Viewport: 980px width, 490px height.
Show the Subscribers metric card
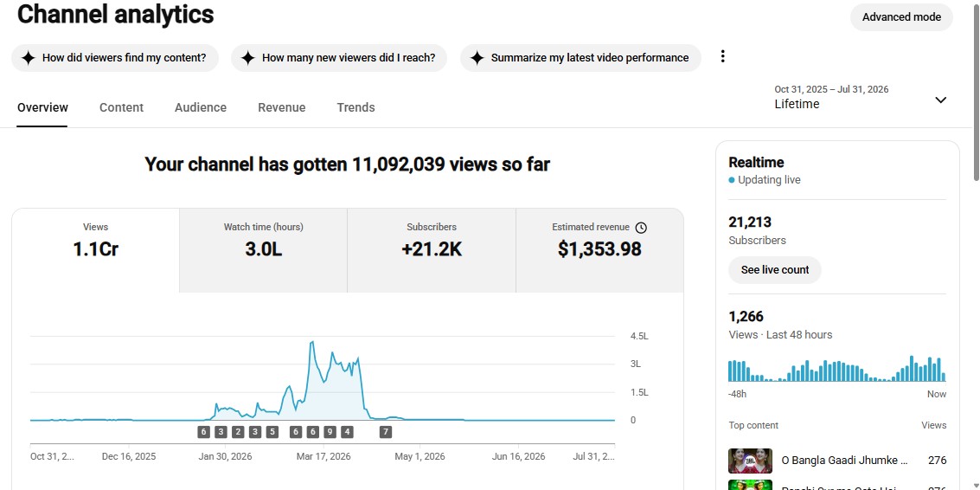pos(432,250)
